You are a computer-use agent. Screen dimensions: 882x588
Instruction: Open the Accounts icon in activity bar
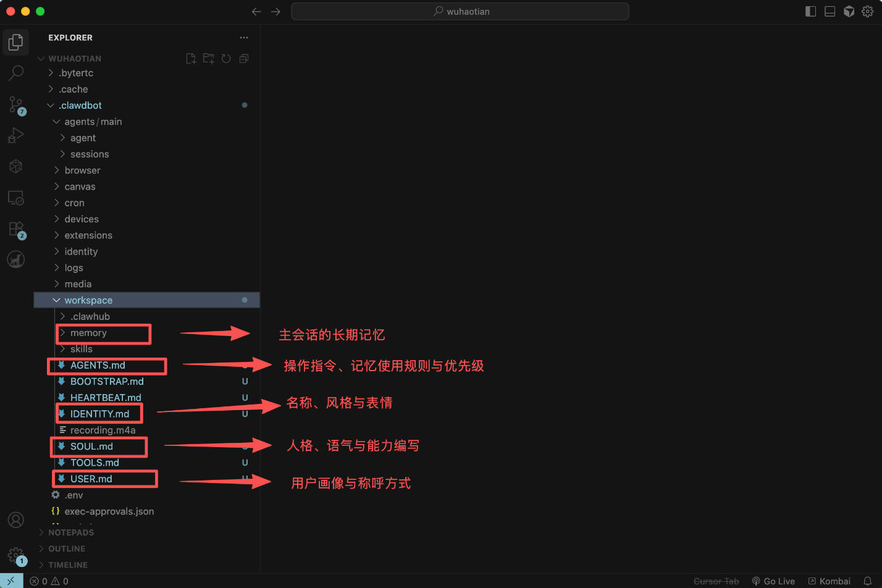point(16,520)
